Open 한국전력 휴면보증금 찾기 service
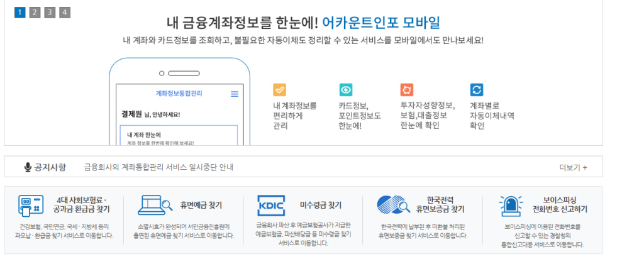Image resolution: width=644 pixels, height=259 pixels. (440, 205)
